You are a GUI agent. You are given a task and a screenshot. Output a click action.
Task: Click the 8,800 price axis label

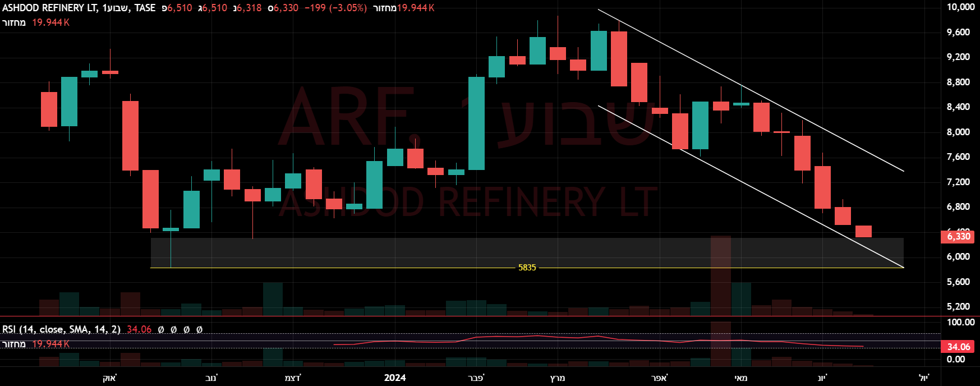[x=958, y=82]
